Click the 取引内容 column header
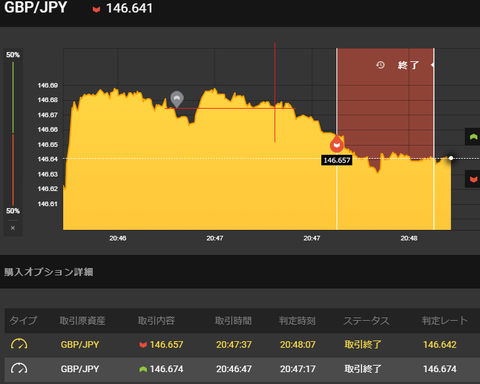The width and height of the screenshot is (480, 384). pos(156,321)
